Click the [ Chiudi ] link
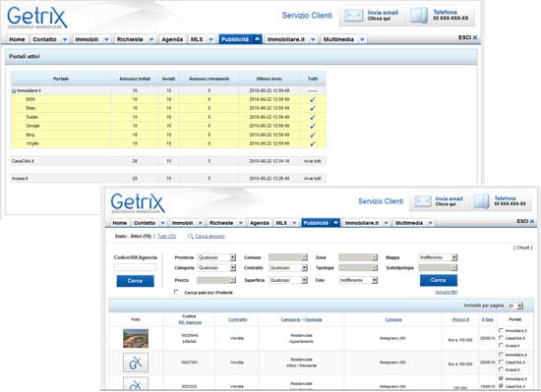Image resolution: width=541 pixels, height=392 pixels. coord(523,248)
